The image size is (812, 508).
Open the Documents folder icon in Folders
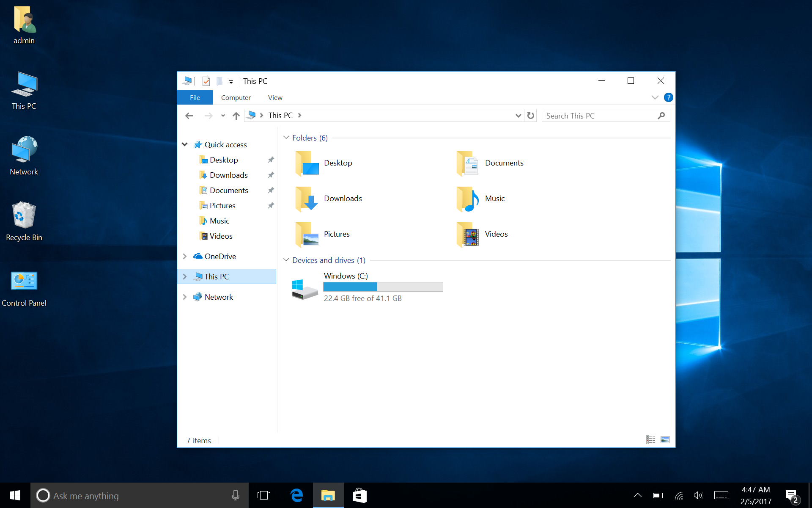click(468, 163)
